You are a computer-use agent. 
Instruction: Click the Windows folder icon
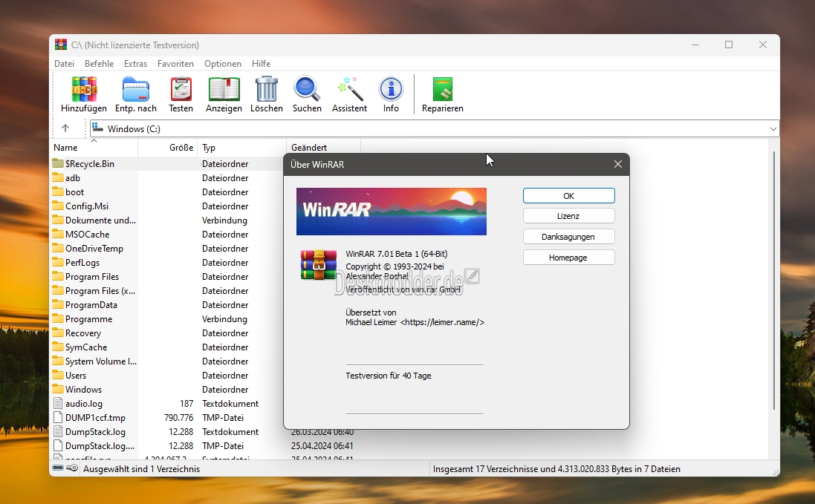click(58, 389)
